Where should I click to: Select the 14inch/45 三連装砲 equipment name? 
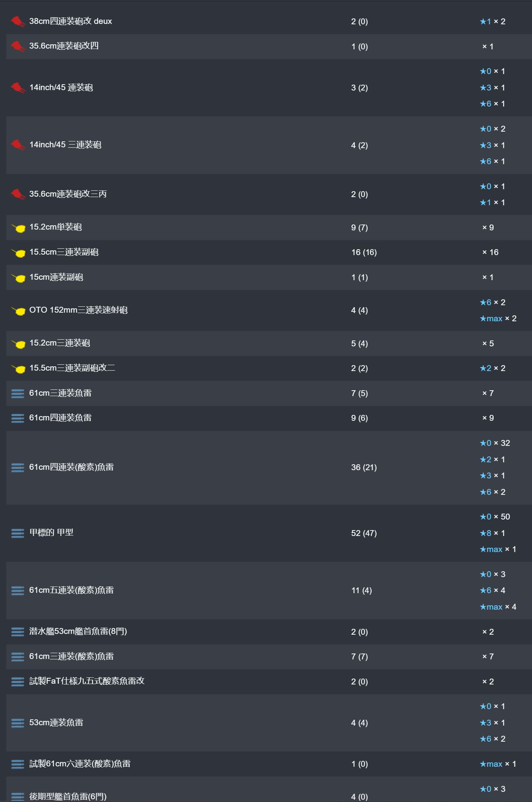pyautogui.click(x=65, y=145)
